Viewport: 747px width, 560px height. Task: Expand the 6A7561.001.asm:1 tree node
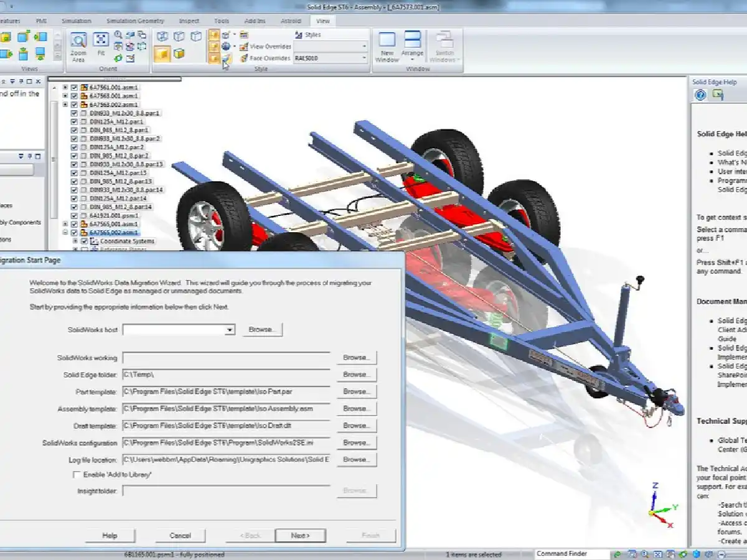coord(65,88)
